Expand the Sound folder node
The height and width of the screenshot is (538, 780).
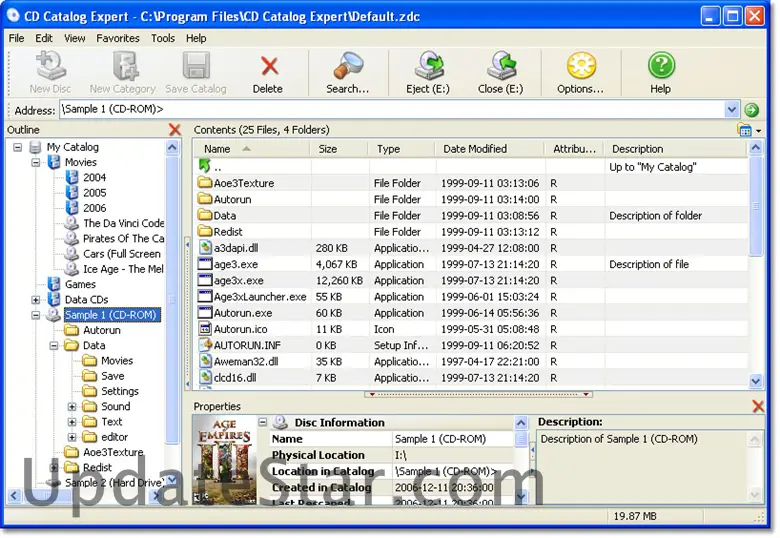click(x=72, y=407)
